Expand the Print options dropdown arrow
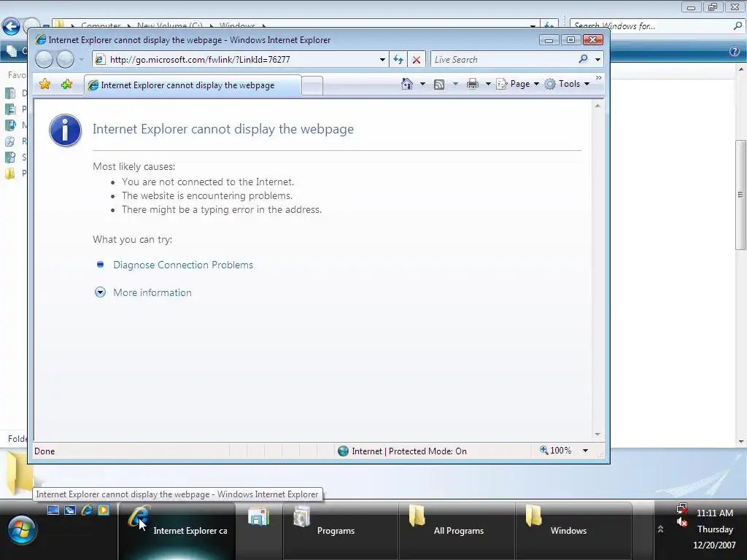 point(488,84)
